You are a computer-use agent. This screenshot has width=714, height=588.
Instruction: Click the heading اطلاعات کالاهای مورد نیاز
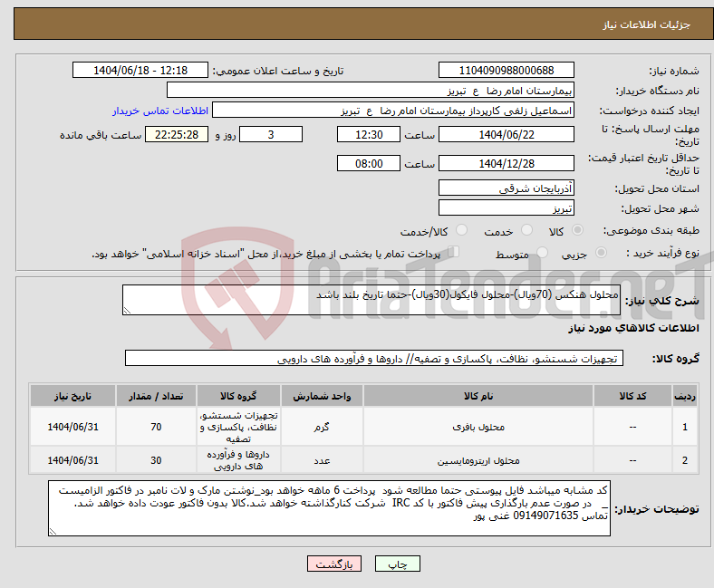point(633,328)
